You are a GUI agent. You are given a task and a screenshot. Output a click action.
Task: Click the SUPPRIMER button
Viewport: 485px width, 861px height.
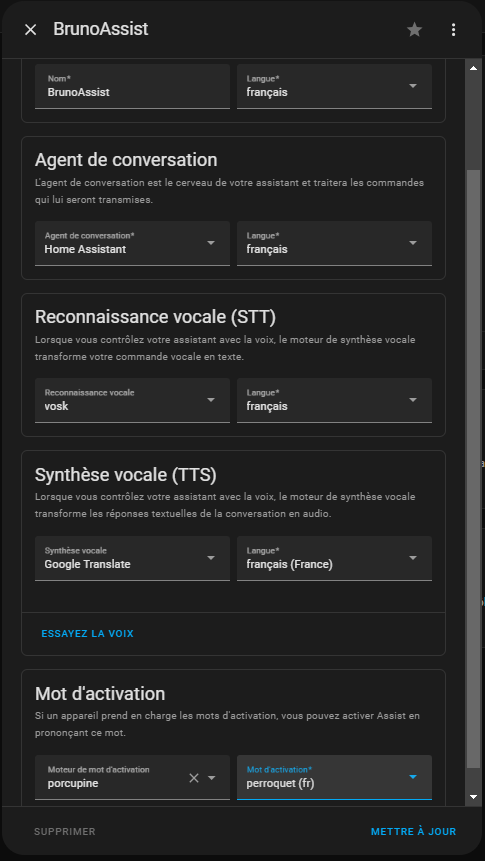coord(65,831)
